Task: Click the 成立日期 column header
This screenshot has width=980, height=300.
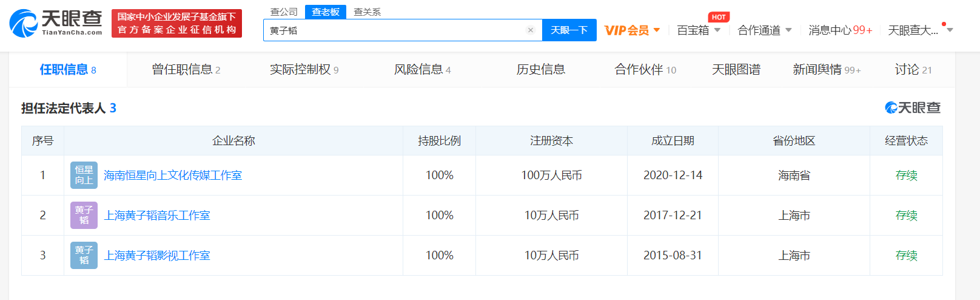Action: (673, 141)
